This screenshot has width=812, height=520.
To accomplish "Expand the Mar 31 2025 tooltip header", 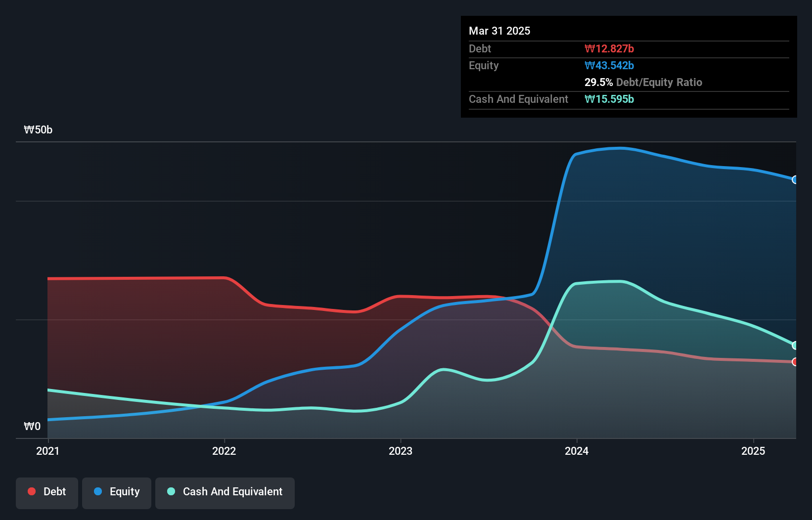I will [x=499, y=31].
